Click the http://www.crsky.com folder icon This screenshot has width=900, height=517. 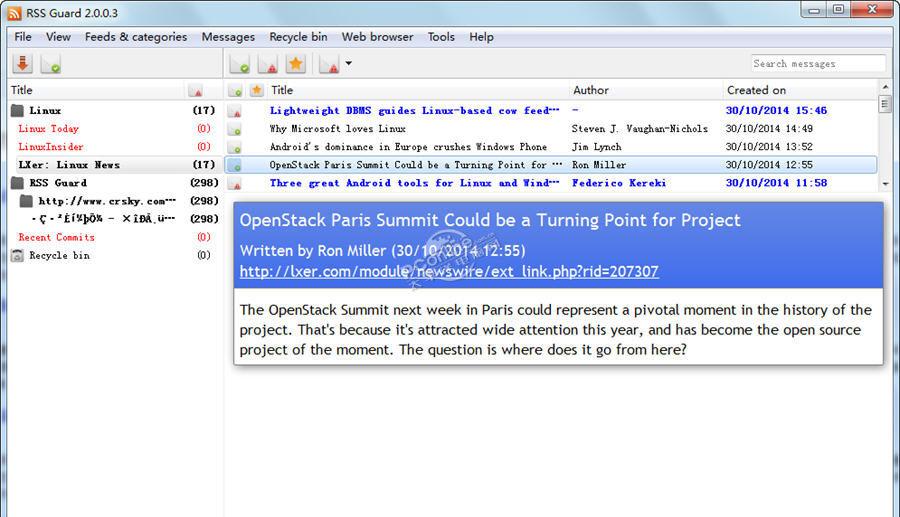[26, 201]
